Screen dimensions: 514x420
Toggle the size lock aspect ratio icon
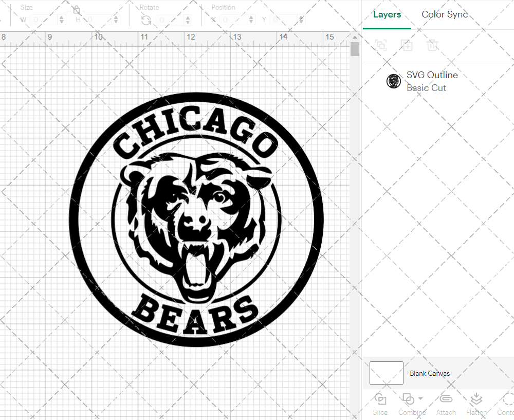[x=76, y=9]
